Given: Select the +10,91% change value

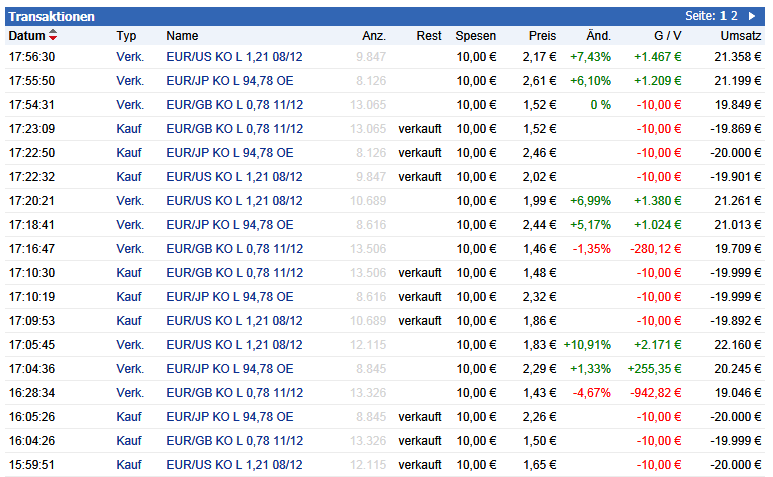Looking at the screenshot, I should [587, 344].
